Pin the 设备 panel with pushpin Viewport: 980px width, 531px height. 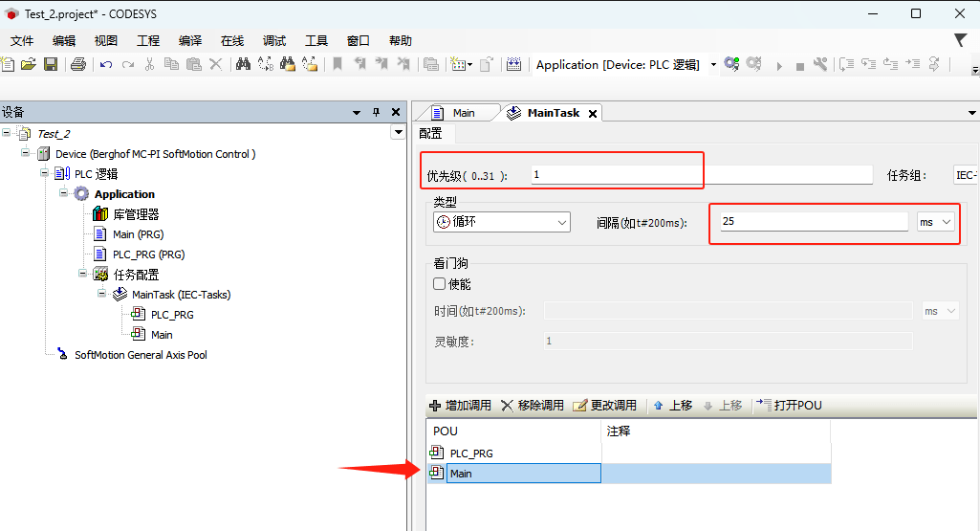tap(376, 112)
